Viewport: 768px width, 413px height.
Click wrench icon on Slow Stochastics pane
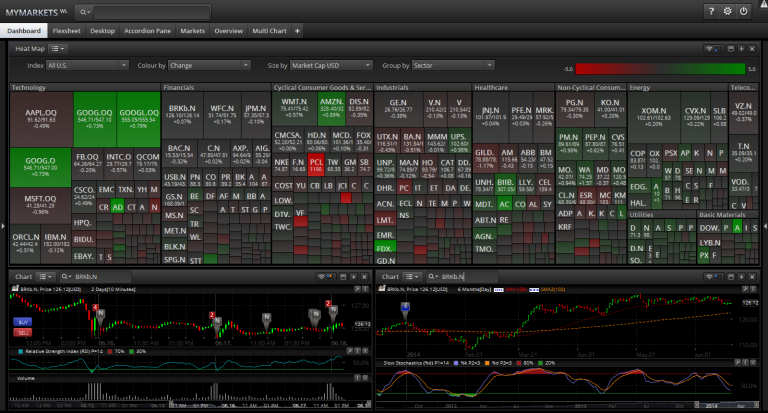click(x=738, y=363)
